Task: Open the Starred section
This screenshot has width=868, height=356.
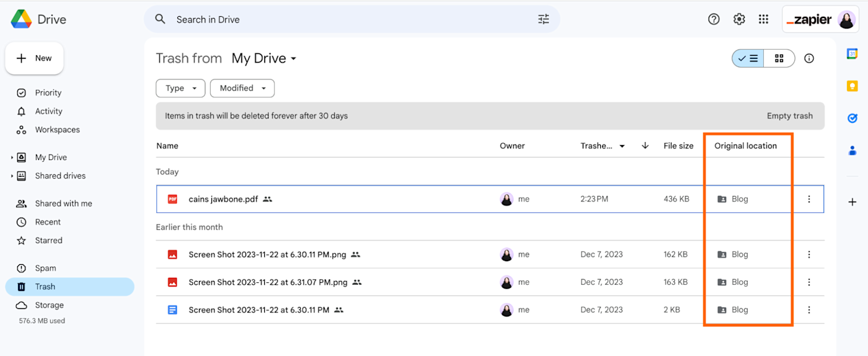Action: pos(48,241)
